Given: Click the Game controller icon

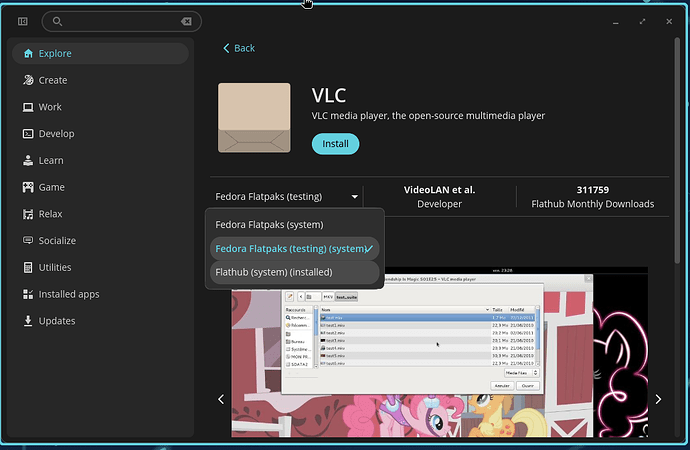Looking at the screenshot, I should click(28, 187).
